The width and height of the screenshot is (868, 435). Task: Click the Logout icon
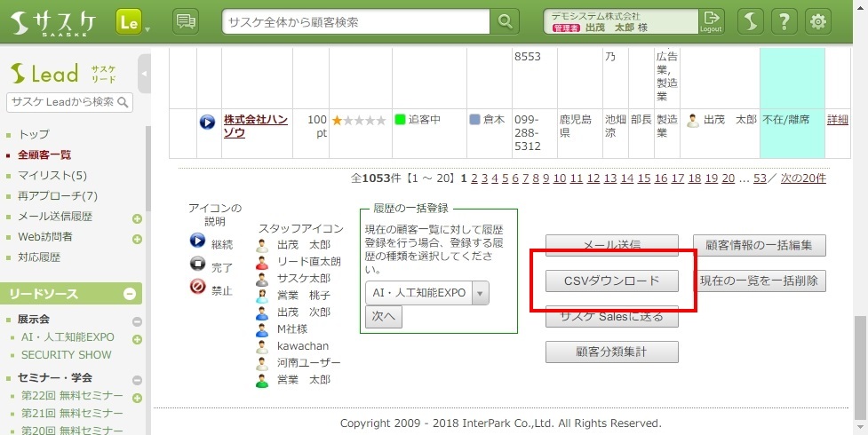coord(711,21)
